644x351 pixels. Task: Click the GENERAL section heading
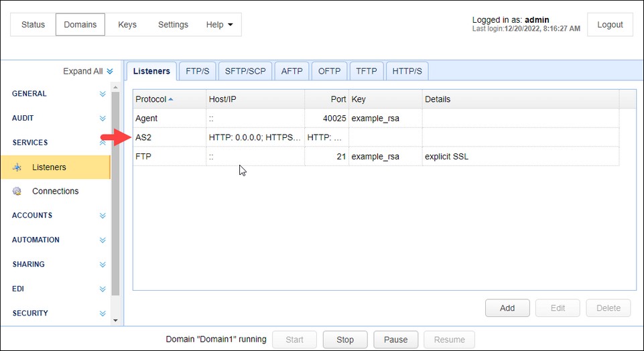coord(29,94)
